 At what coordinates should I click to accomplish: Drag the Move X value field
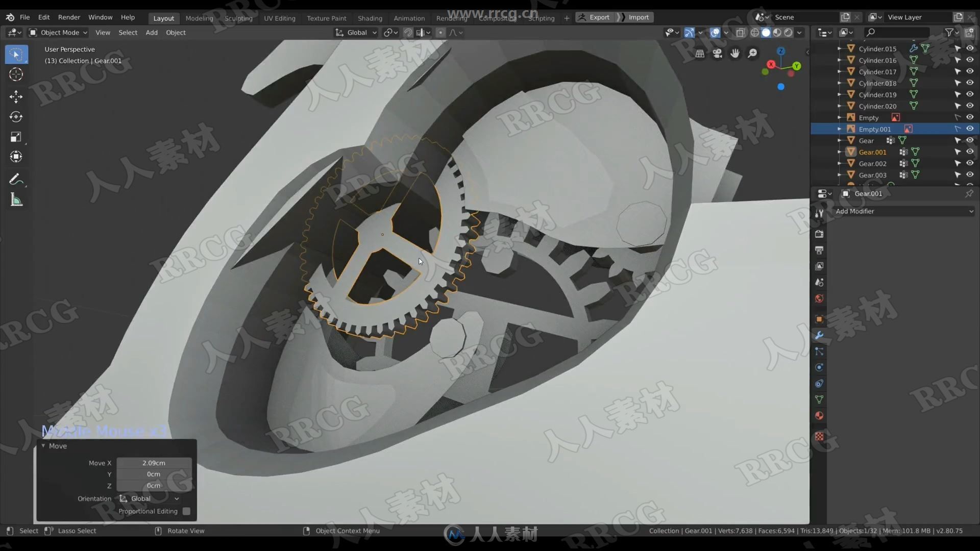(154, 462)
